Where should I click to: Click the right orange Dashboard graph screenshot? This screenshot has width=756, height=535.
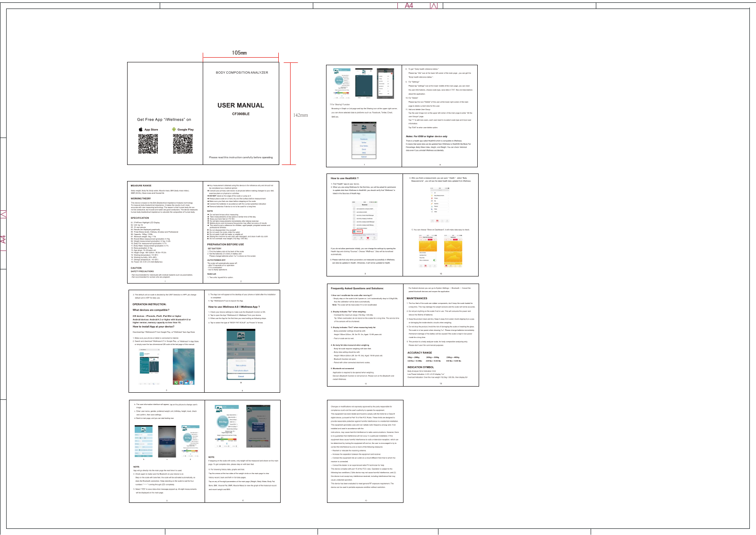(453, 250)
